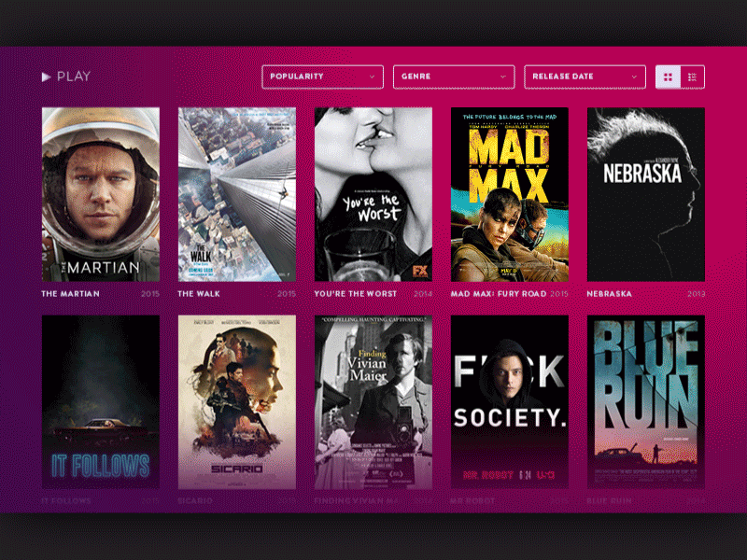
Task: Open The Walk movie poster
Action: pos(237,194)
